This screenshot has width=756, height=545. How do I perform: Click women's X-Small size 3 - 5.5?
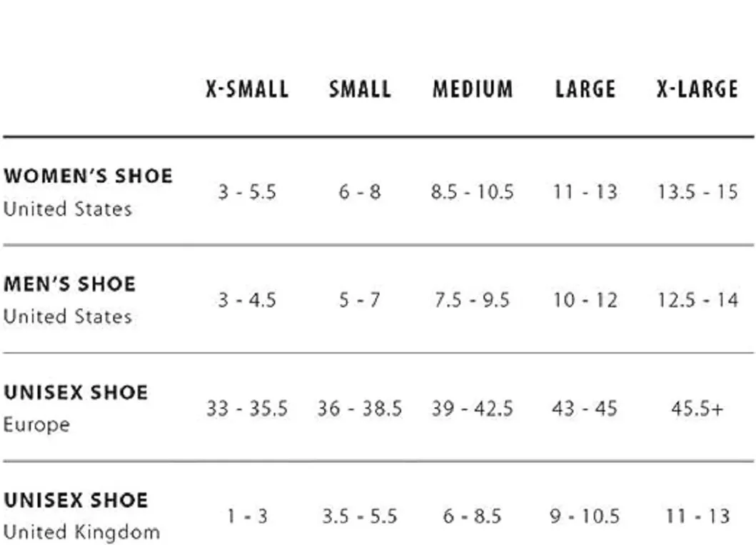click(247, 192)
